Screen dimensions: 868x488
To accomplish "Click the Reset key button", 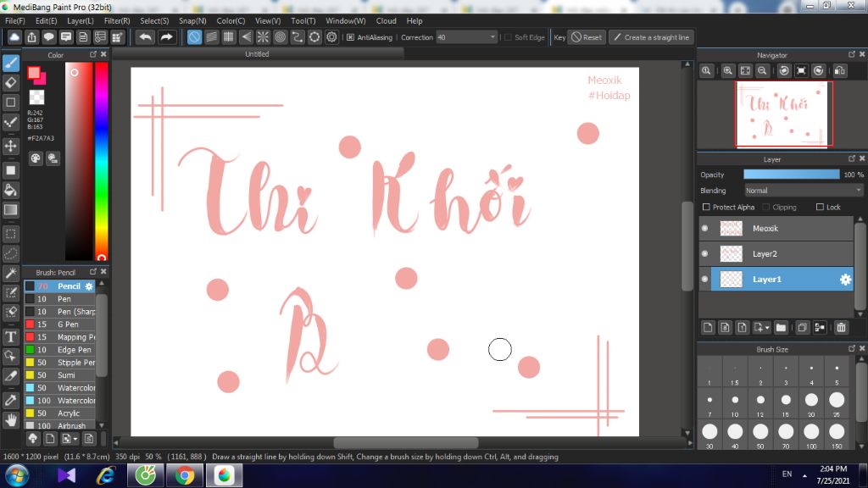I will pyautogui.click(x=587, y=37).
